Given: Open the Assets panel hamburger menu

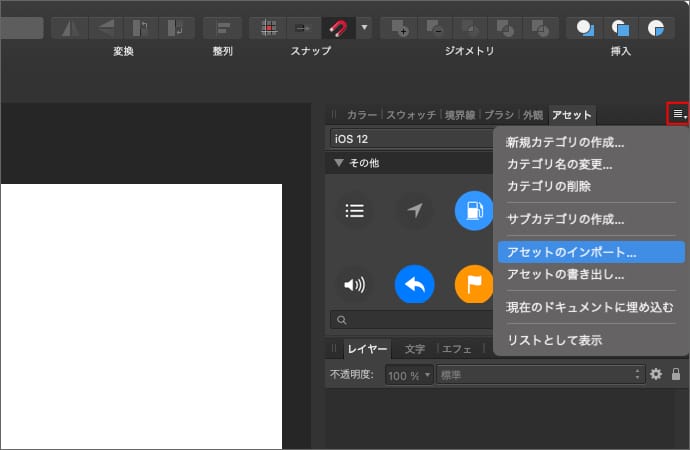Looking at the screenshot, I should click(x=679, y=115).
